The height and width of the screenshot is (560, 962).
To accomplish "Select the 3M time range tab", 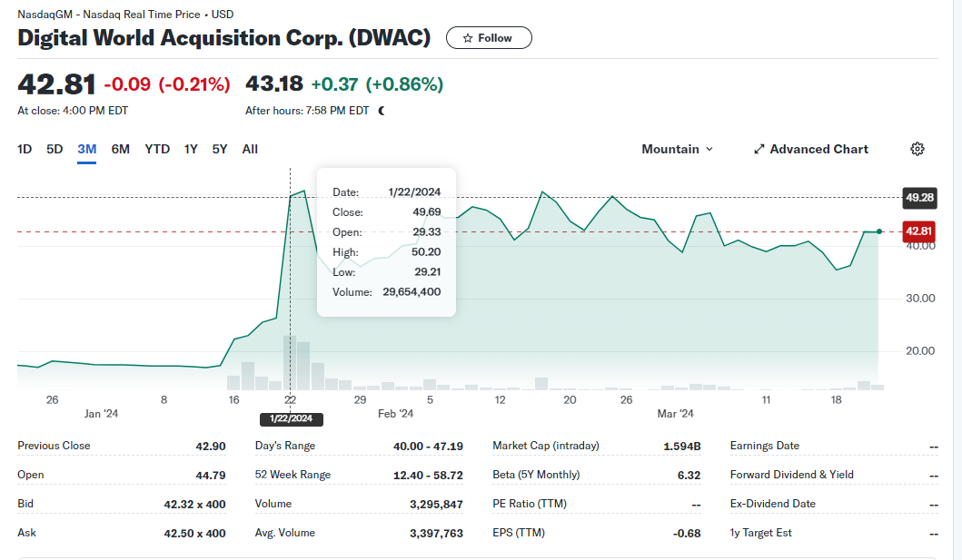I will point(87,149).
